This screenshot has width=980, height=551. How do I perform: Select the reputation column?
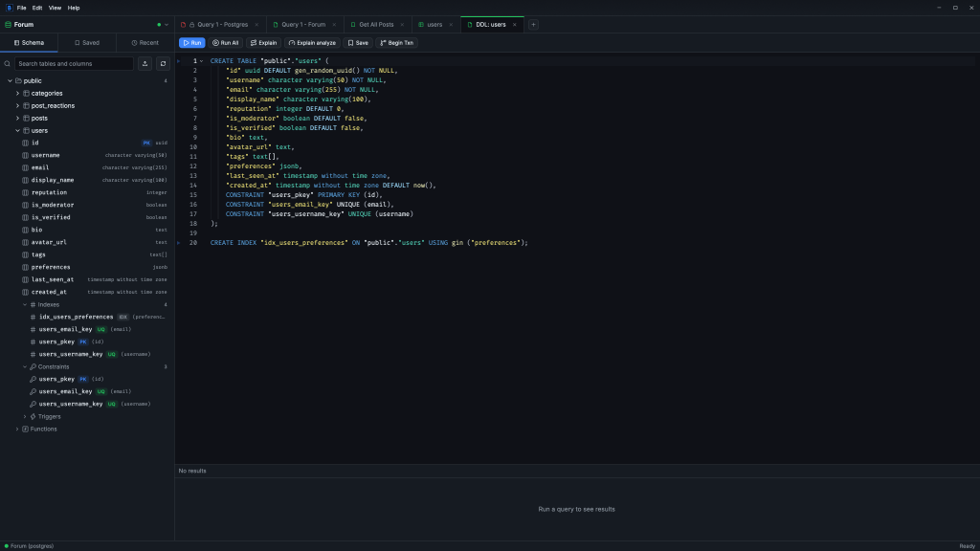[x=86, y=192]
